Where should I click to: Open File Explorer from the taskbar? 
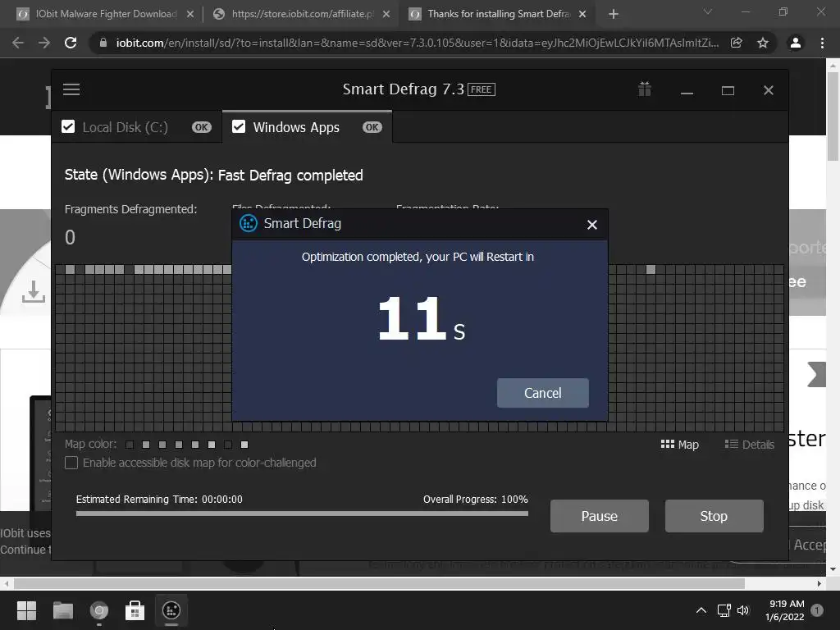click(x=62, y=610)
